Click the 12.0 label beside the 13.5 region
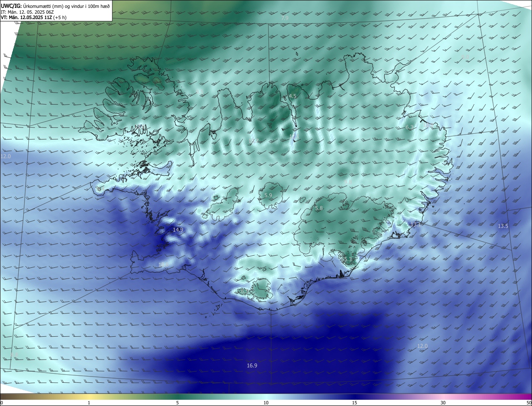This screenshot has width=532, height=406. coord(422,346)
